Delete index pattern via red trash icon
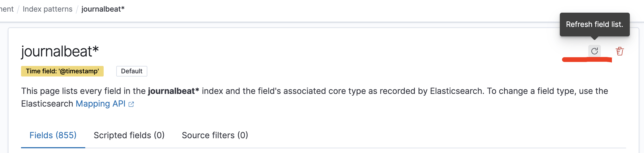This screenshot has width=644, height=153. point(620,51)
